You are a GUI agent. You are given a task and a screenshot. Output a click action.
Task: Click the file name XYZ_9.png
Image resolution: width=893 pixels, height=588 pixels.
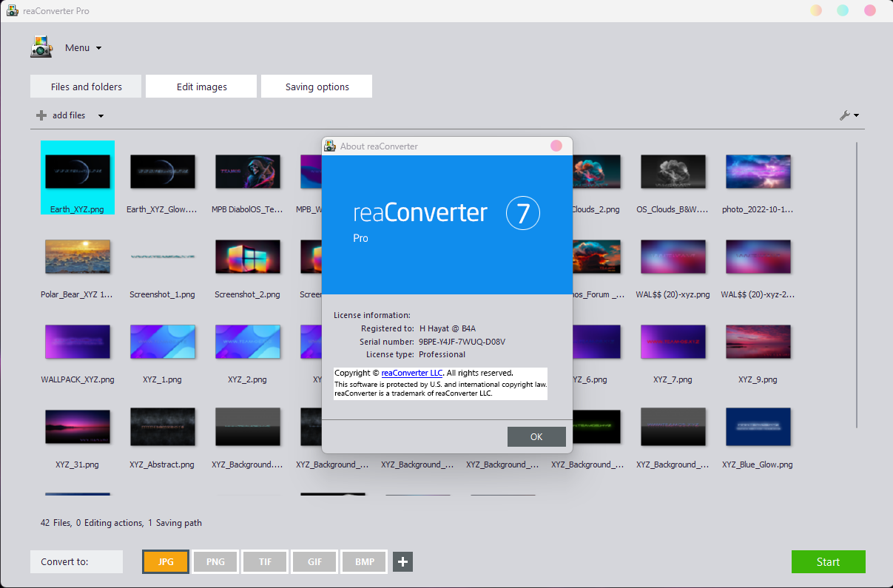pyautogui.click(x=758, y=379)
